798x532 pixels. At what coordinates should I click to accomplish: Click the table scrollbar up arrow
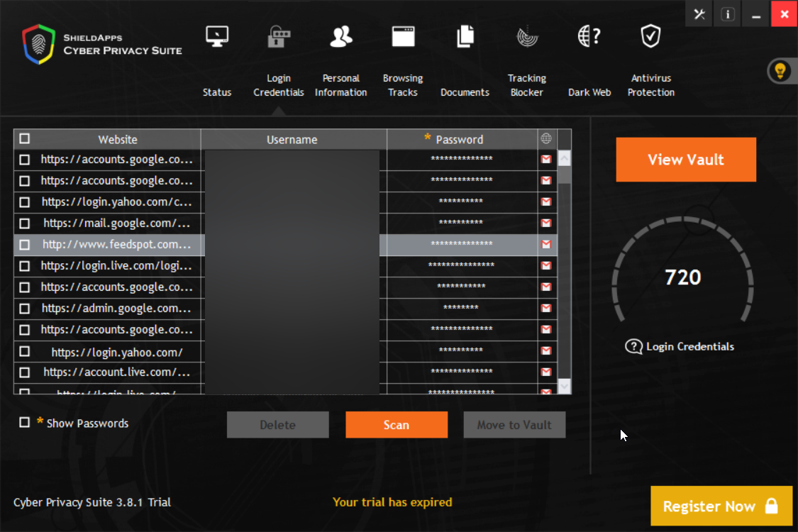point(565,158)
